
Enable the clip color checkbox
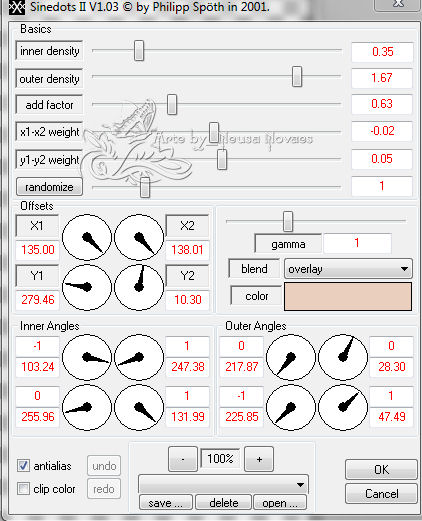(x=23, y=489)
